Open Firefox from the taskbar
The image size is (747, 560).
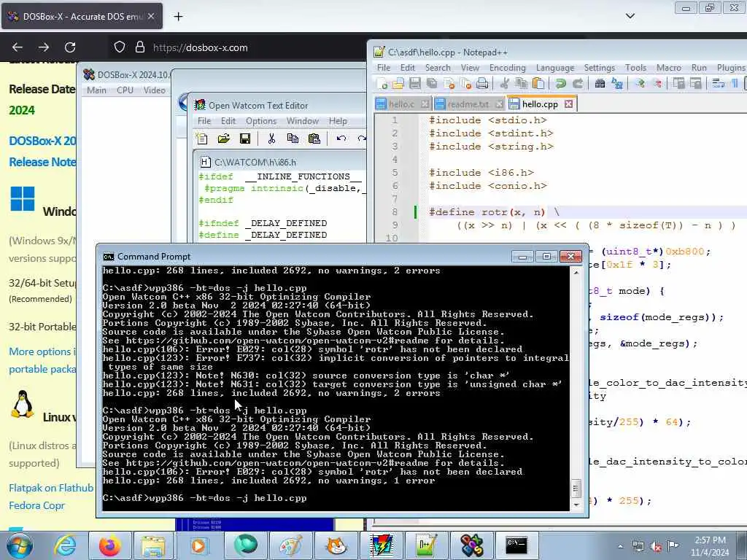pos(109,545)
